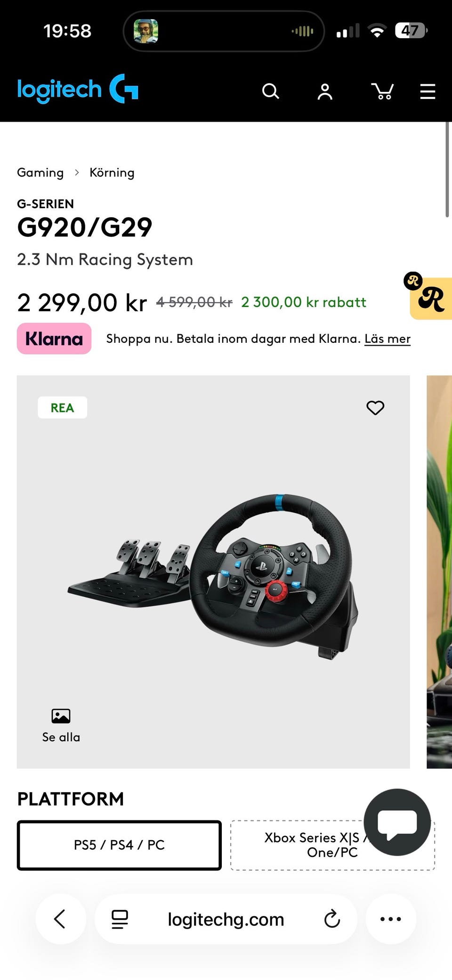Open the racing wheel product image
Image resolution: width=452 pixels, height=980 pixels.
[213, 572]
